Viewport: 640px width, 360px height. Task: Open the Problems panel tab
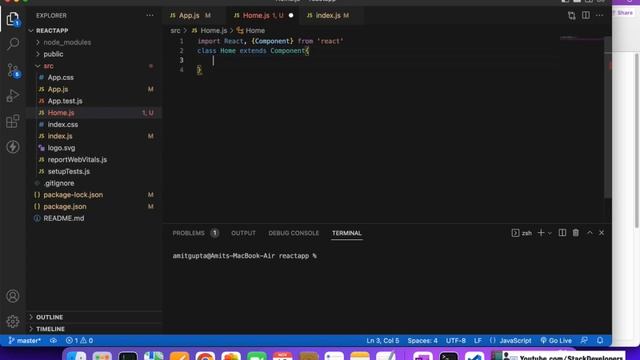coord(195,233)
